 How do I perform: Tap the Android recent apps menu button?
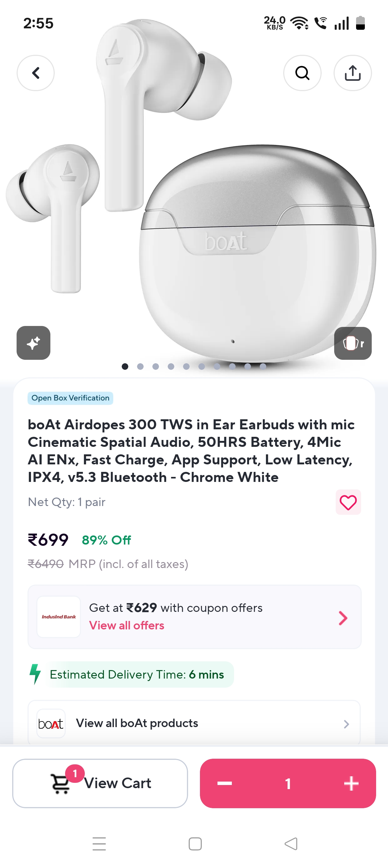click(100, 844)
